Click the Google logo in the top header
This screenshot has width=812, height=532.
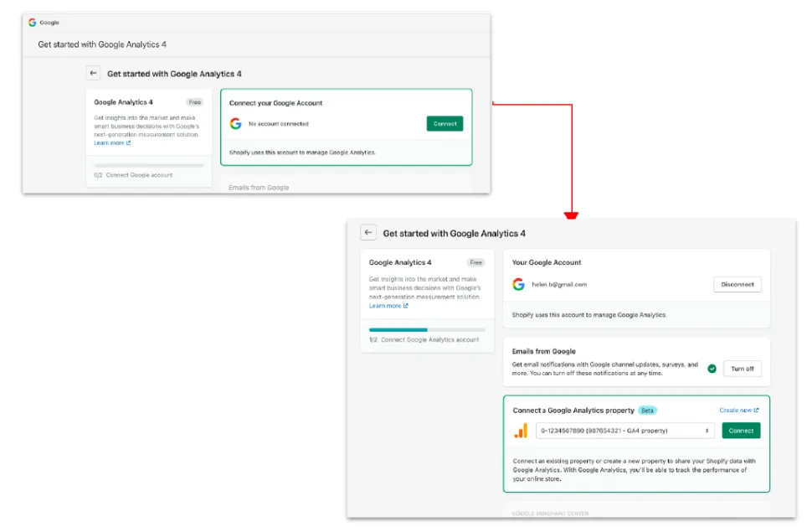click(x=32, y=23)
